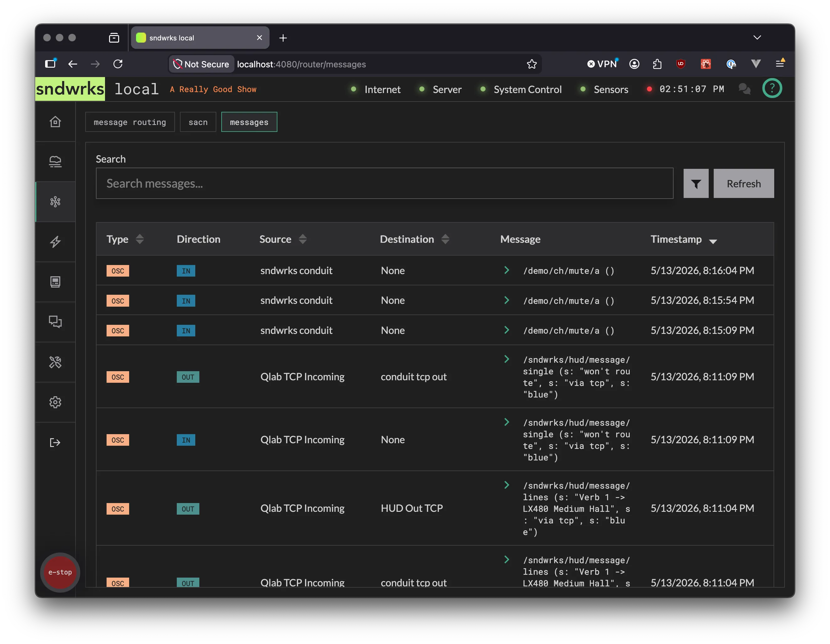Expand the 8:15:54 PM message row
Image resolution: width=830 pixels, height=644 pixels.
click(x=507, y=300)
